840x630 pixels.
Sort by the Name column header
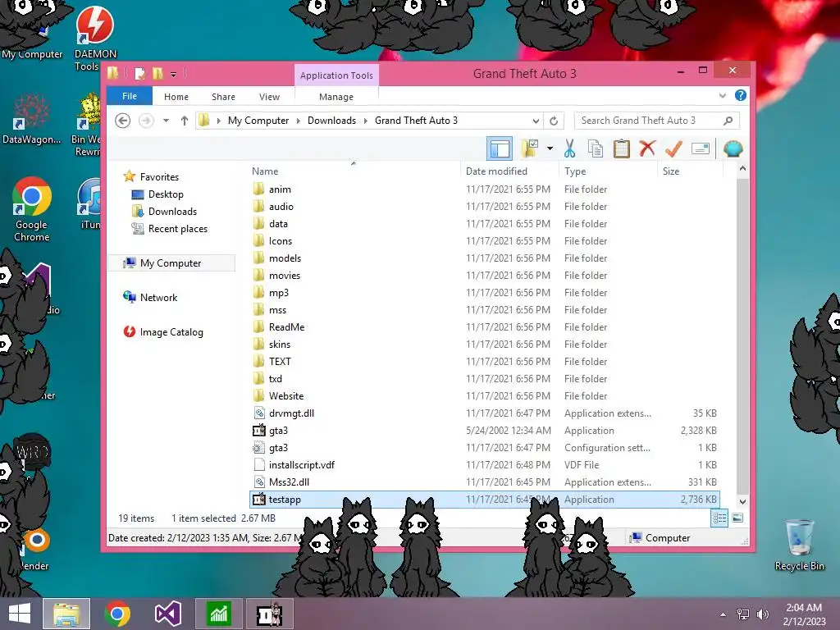265,171
